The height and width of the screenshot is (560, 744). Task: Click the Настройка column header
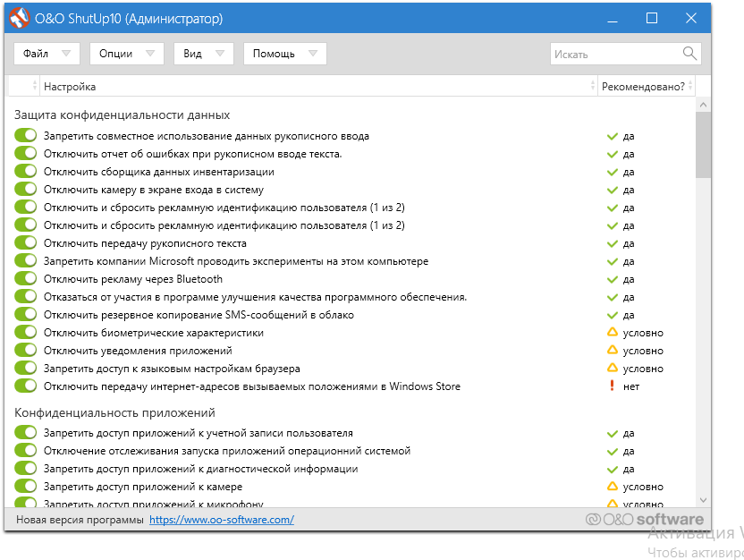point(318,87)
